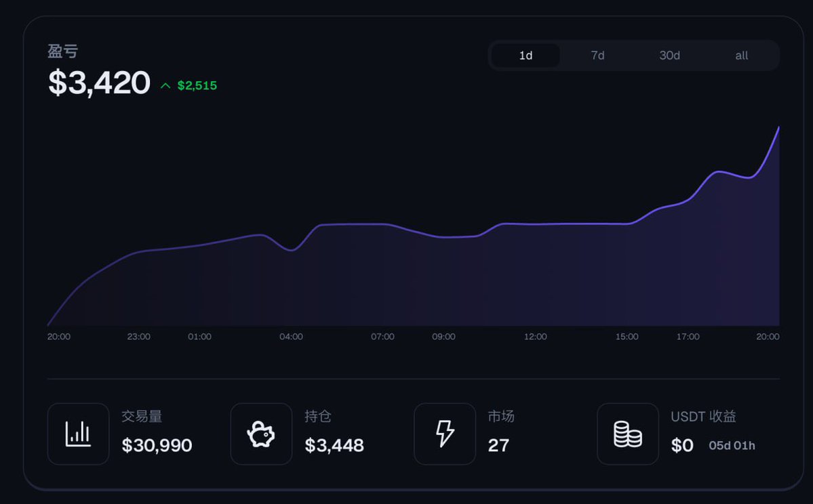
Task: Click the 持仓 label
Action: (318, 417)
